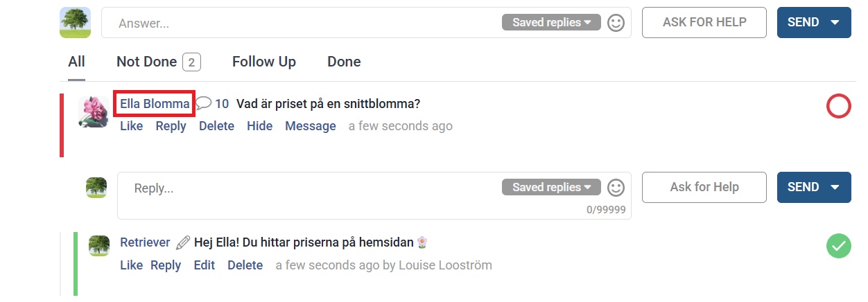The image size is (868, 302).
Task: Click the tree avatar beside Answer field
Action: click(x=76, y=23)
